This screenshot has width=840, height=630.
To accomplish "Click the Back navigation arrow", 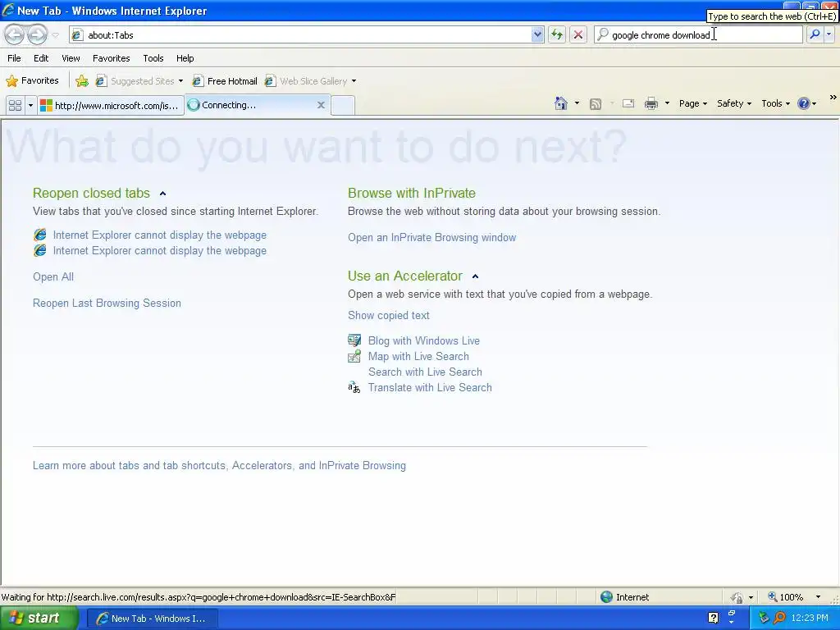I will [15, 34].
